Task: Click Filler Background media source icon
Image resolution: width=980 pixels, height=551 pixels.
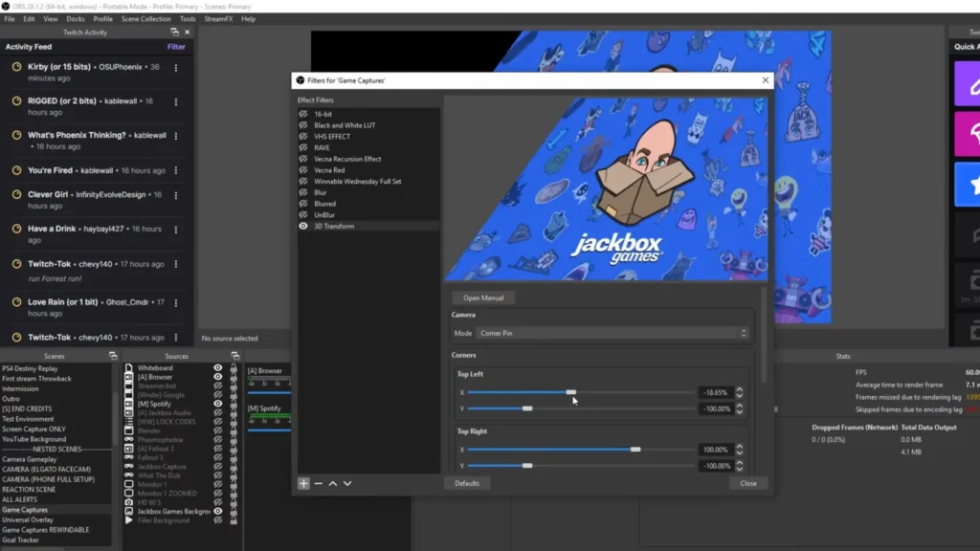Action: click(x=129, y=520)
